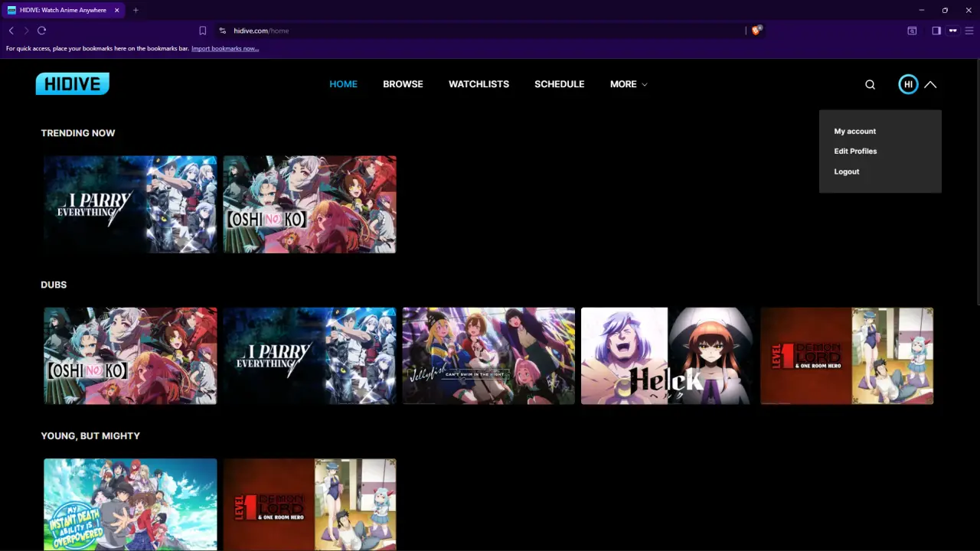Image resolution: width=980 pixels, height=551 pixels.
Task: View site settings icon beside URL
Action: pyautogui.click(x=222, y=31)
